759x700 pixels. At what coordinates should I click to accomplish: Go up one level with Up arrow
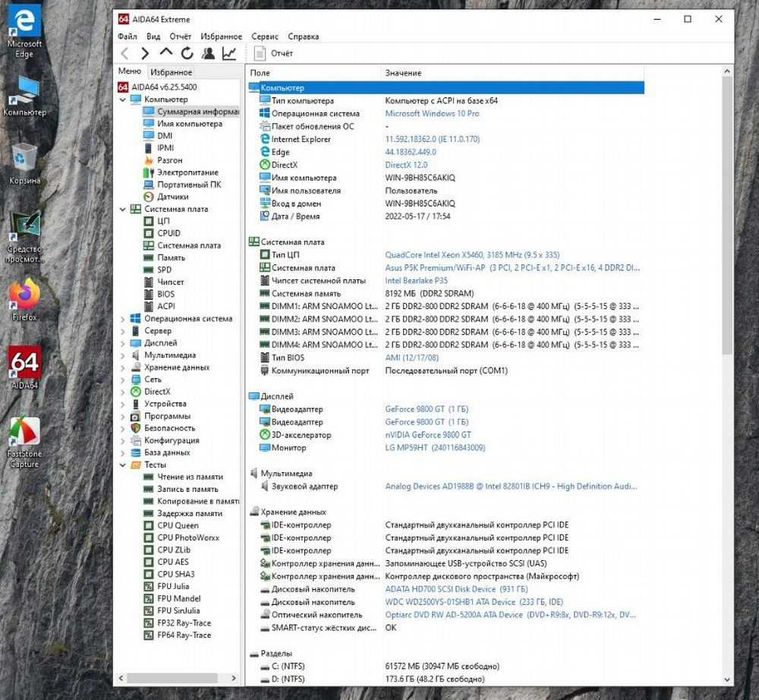click(x=166, y=53)
